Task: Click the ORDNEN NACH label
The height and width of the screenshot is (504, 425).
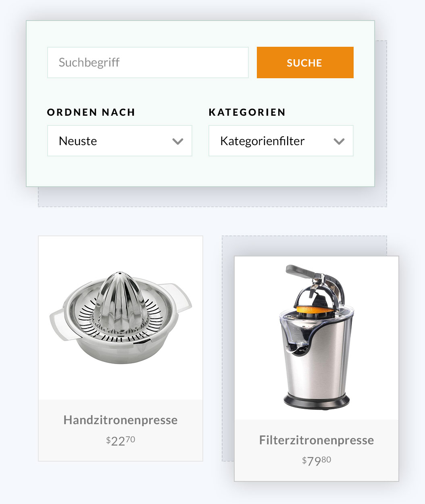Action: pos(91,112)
